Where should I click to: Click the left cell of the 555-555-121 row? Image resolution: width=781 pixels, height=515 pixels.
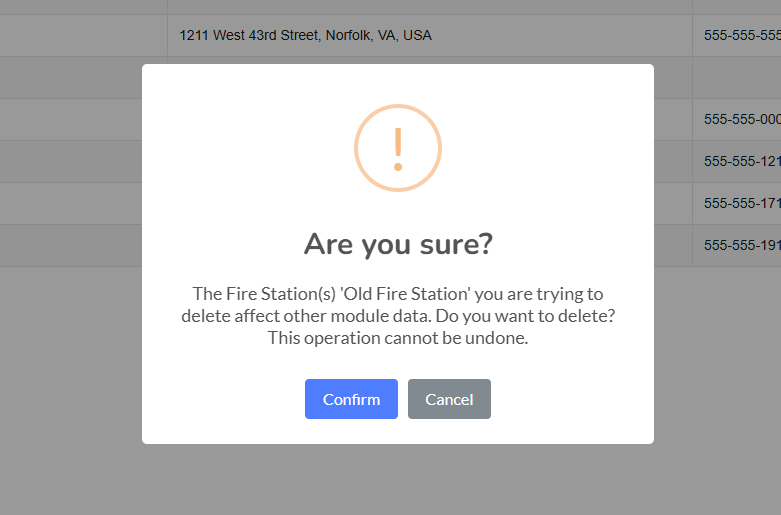pos(71,161)
